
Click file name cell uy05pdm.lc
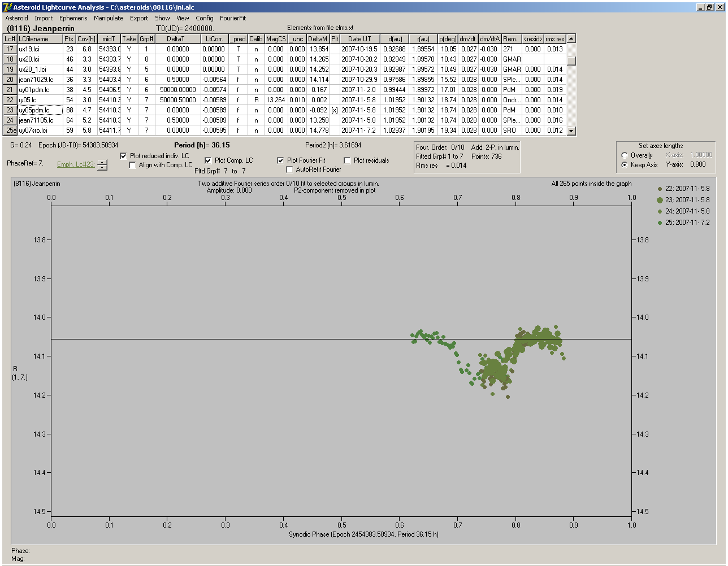click(x=40, y=110)
